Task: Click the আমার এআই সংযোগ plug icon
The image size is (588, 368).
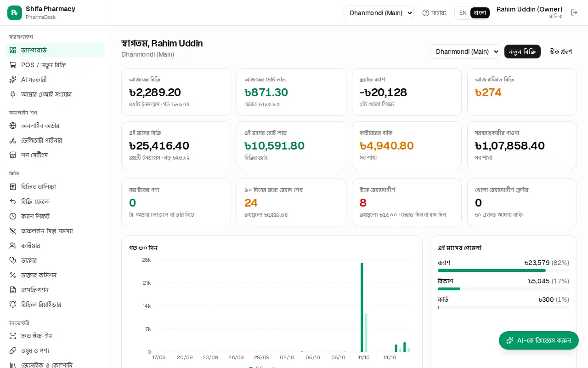Action: click(x=13, y=94)
